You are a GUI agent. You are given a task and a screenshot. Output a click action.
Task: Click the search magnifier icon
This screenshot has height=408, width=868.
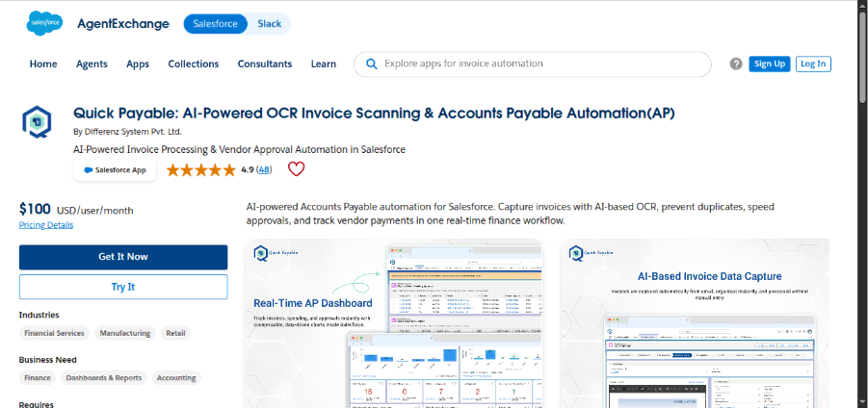[x=372, y=64]
